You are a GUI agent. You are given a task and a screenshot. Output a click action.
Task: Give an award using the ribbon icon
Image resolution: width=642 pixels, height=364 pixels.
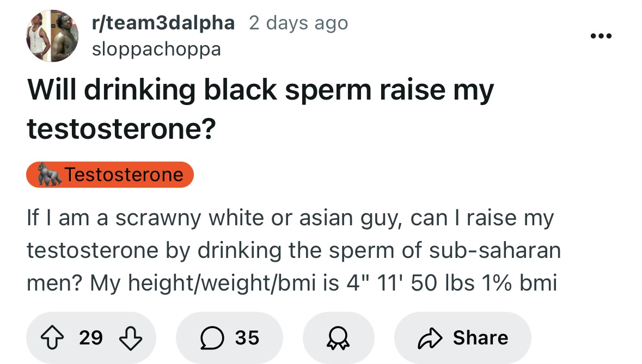click(x=338, y=338)
